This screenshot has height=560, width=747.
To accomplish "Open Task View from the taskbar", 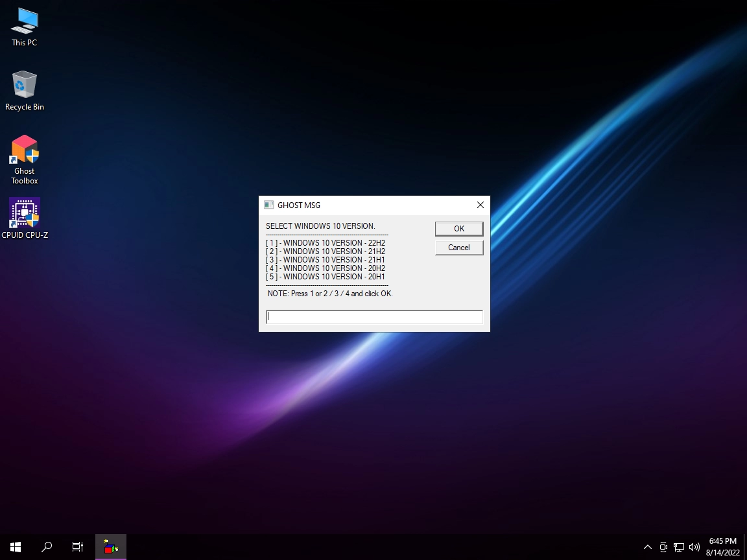I will (78, 546).
